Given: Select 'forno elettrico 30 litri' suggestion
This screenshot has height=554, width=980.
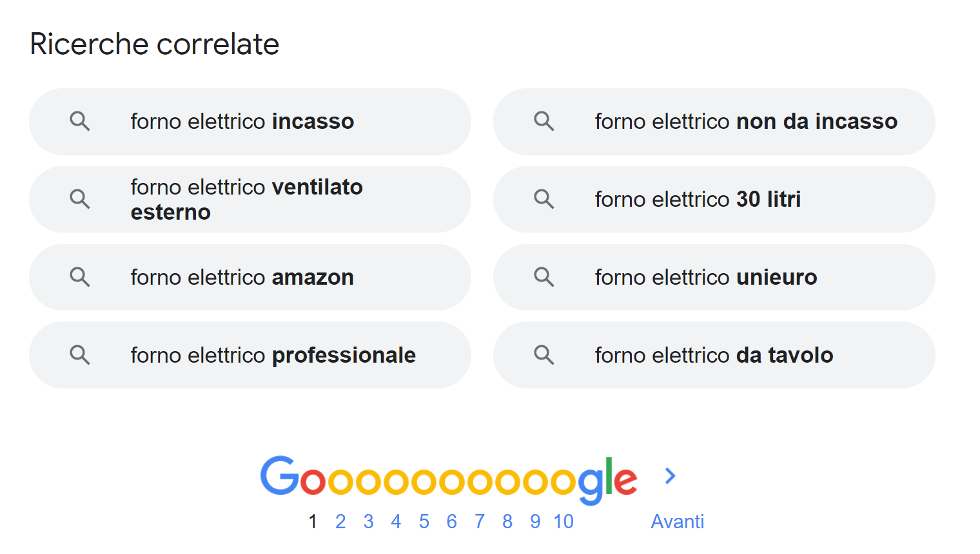Looking at the screenshot, I should click(714, 199).
